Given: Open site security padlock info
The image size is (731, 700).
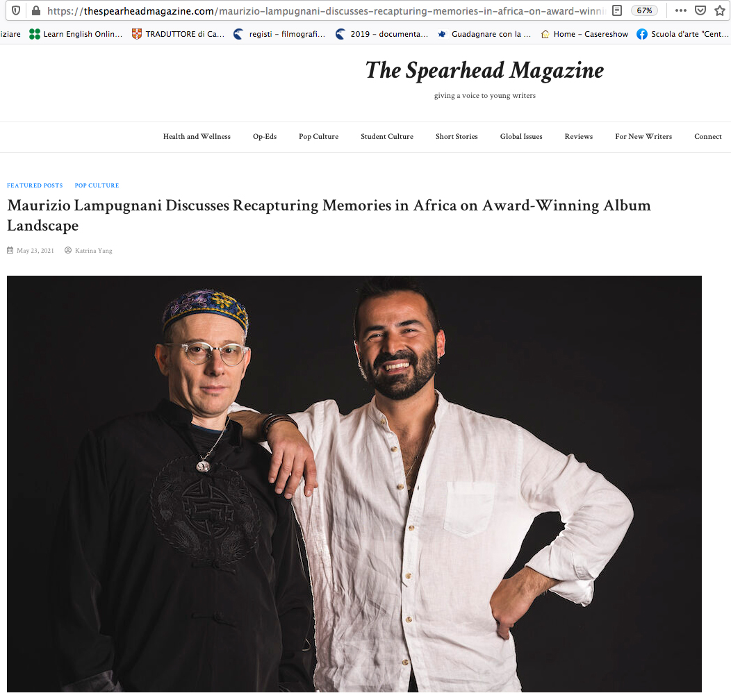Looking at the screenshot, I should (36, 10).
